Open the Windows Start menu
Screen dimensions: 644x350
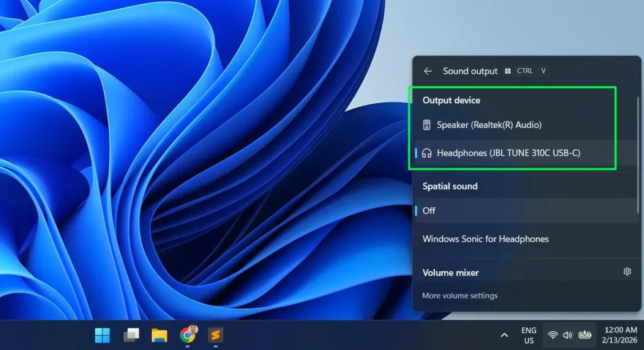103,335
